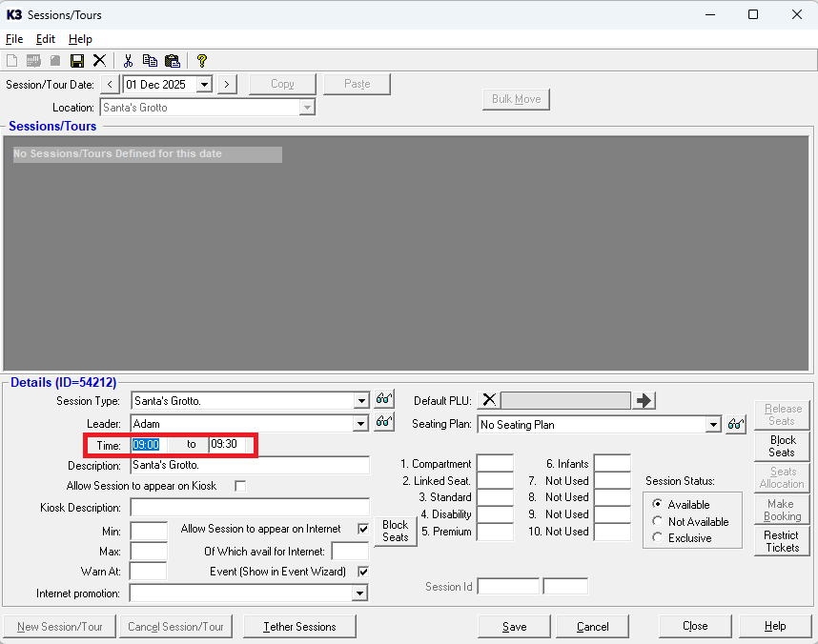Uncheck Allow Session to appear on Internet
The image size is (818, 644).
[363, 529]
